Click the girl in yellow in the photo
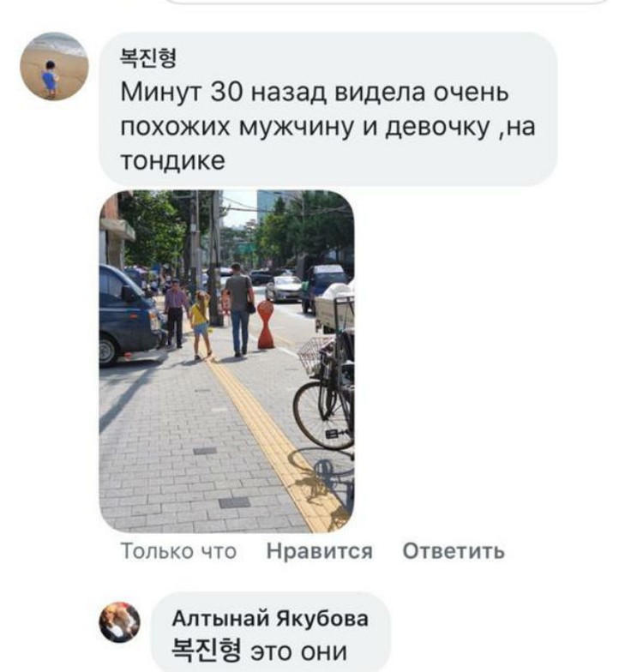Screen dimensions: 643x672 [x=201, y=324]
